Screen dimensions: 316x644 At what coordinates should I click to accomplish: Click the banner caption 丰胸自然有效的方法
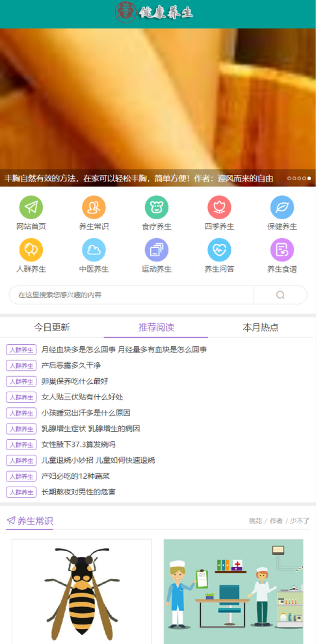coord(138,178)
